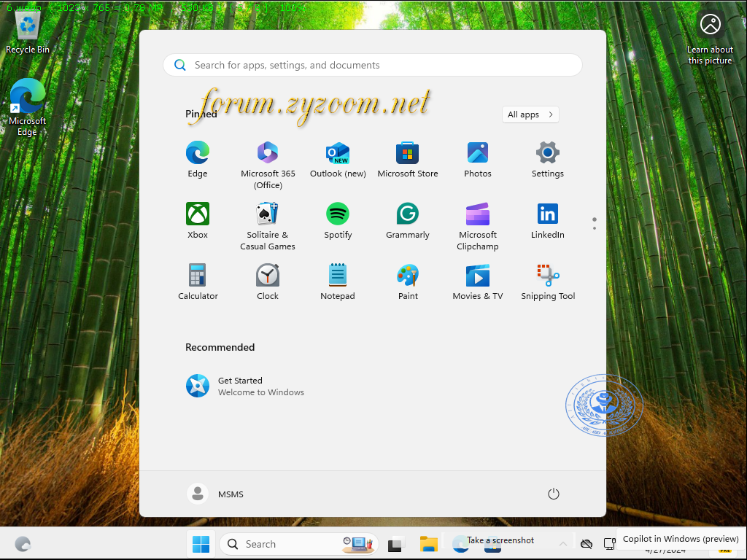Select the Microsoft Edge desktop shortcut
The width and height of the screenshot is (747, 560).
tap(27, 108)
